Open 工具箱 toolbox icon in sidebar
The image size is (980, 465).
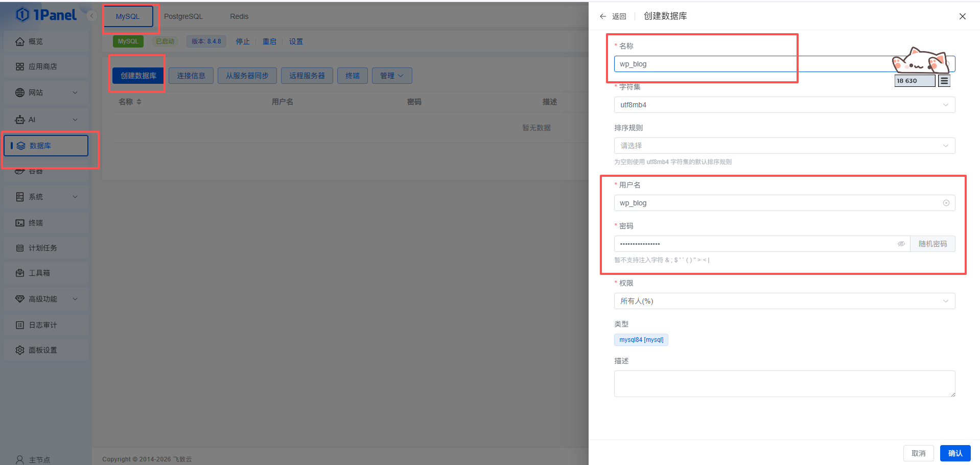(x=20, y=273)
